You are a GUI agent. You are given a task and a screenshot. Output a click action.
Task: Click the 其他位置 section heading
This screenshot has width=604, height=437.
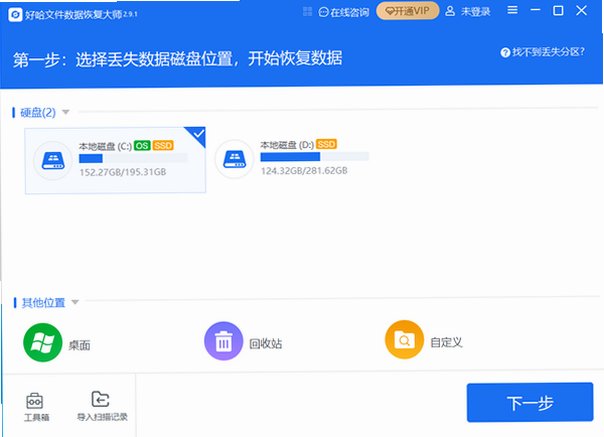(x=43, y=303)
